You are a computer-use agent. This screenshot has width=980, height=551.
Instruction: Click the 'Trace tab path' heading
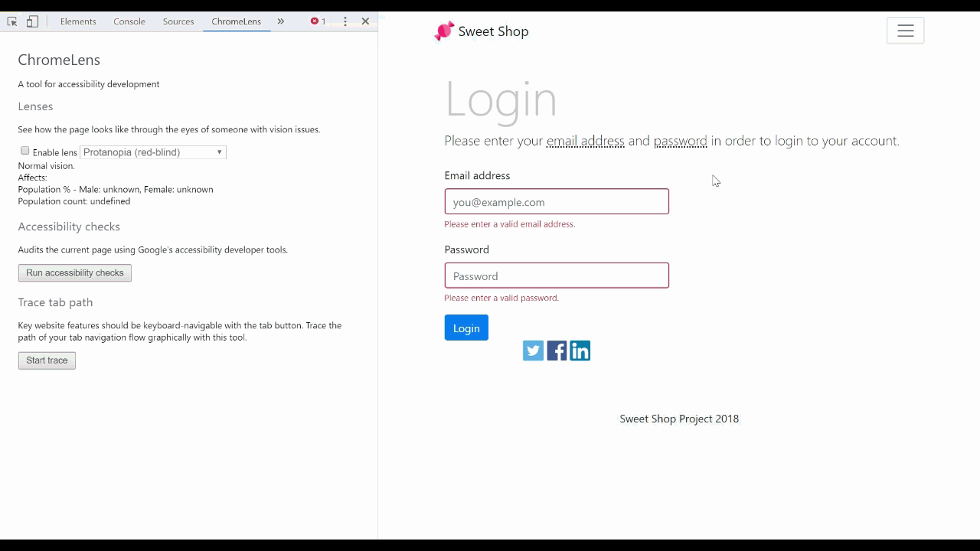(x=55, y=302)
